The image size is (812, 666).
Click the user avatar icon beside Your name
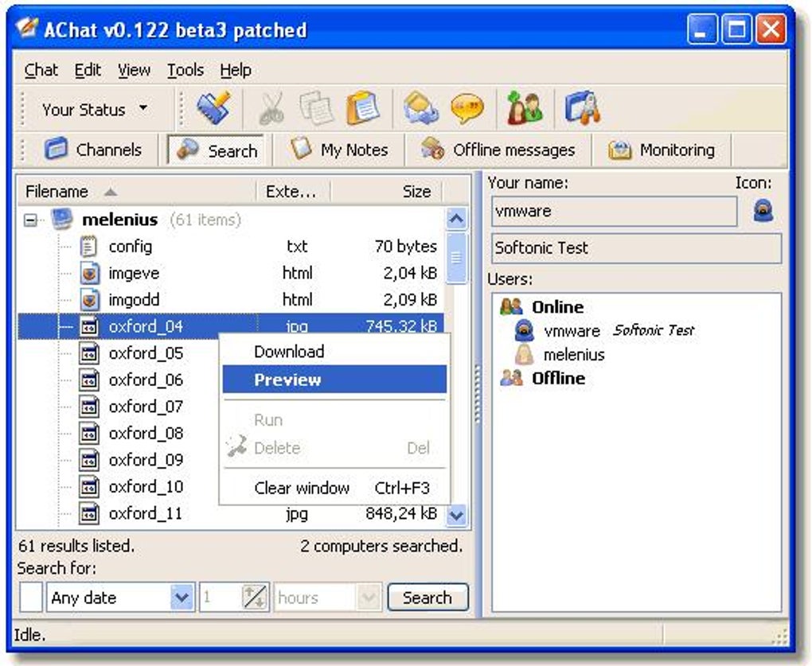tap(763, 211)
